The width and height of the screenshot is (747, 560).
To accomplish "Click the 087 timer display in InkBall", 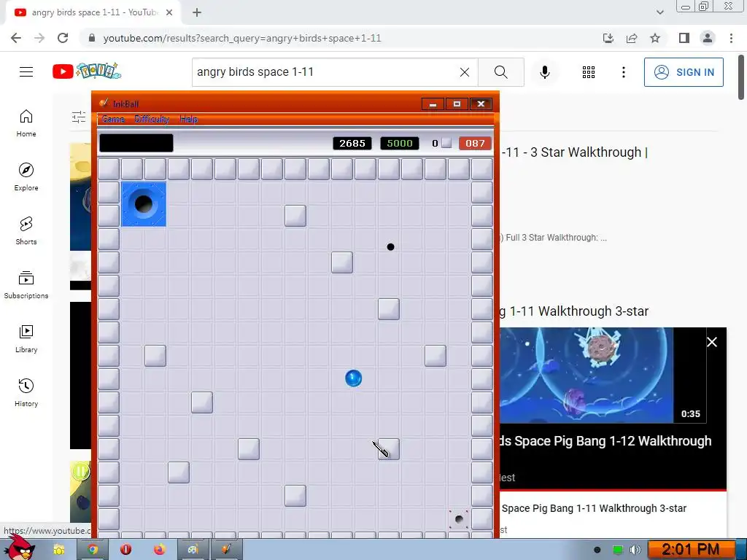I will pos(475,144).
